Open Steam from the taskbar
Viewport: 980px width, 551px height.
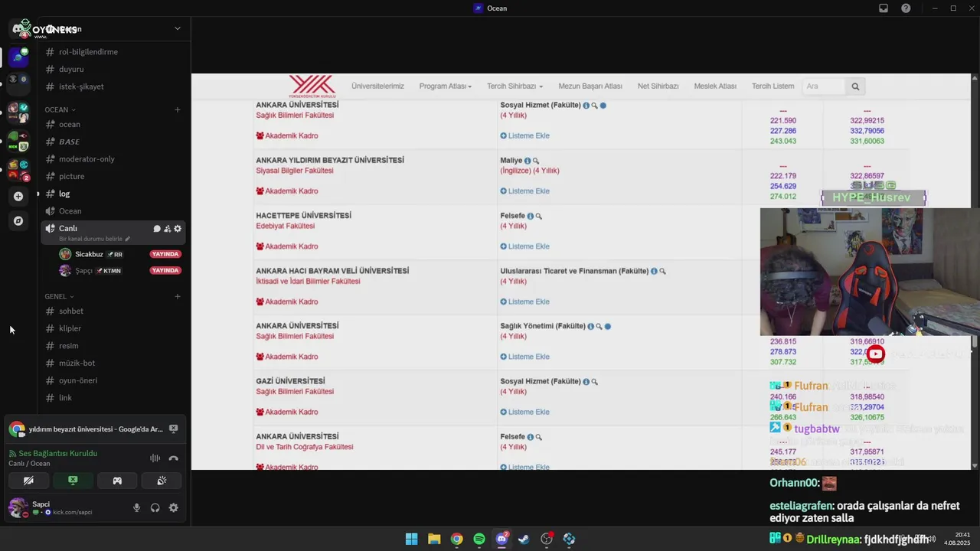point(524,539)
